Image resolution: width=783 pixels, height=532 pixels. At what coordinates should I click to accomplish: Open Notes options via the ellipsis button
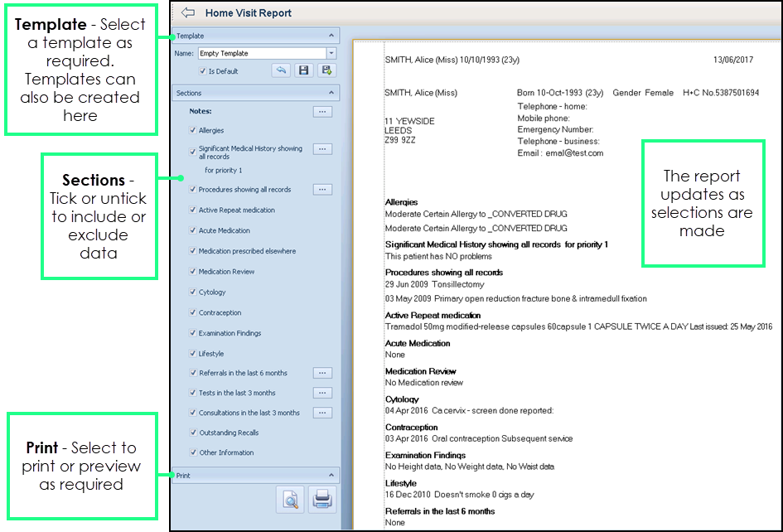[x=322, y=111]
